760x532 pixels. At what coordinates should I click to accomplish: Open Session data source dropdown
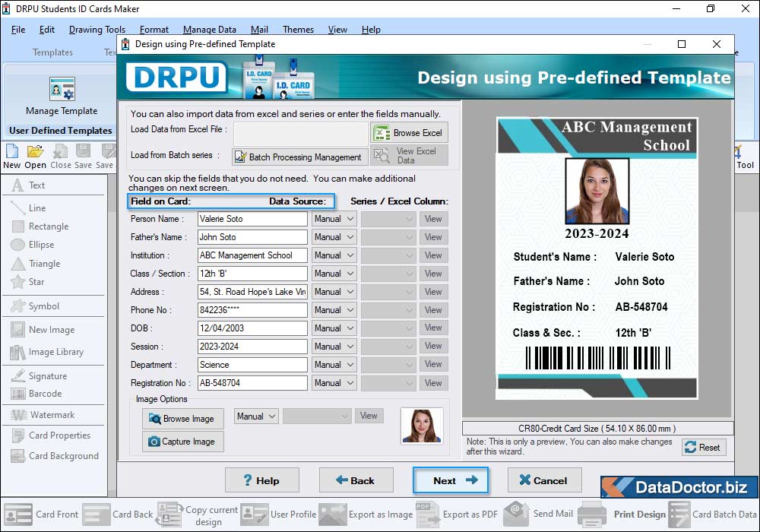point(334,347)
